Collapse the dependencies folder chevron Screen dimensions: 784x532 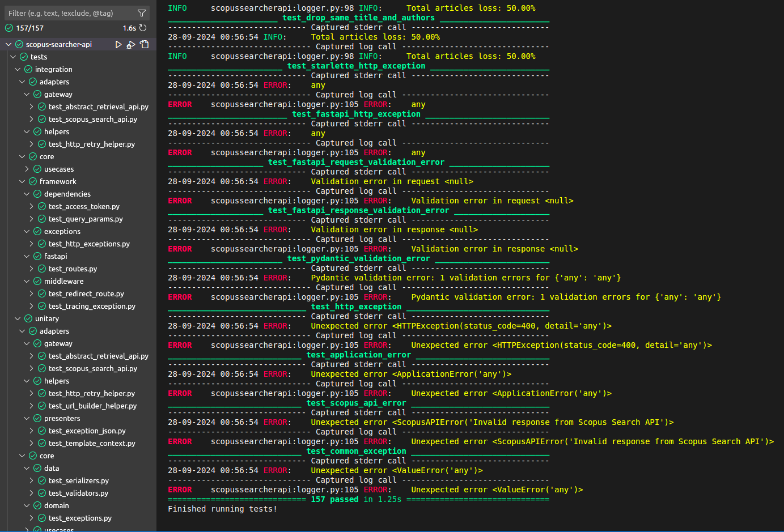click(x=27, y=194)
